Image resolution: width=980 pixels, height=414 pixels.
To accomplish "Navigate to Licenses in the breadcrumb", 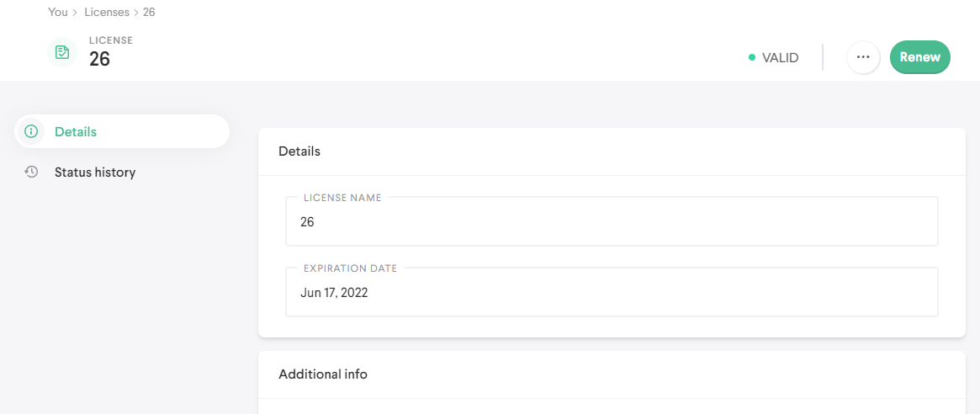I will [x=107, y=13].
